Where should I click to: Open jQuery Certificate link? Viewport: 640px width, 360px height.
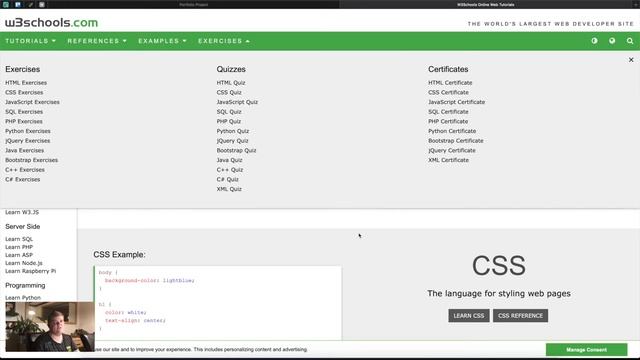452,150
